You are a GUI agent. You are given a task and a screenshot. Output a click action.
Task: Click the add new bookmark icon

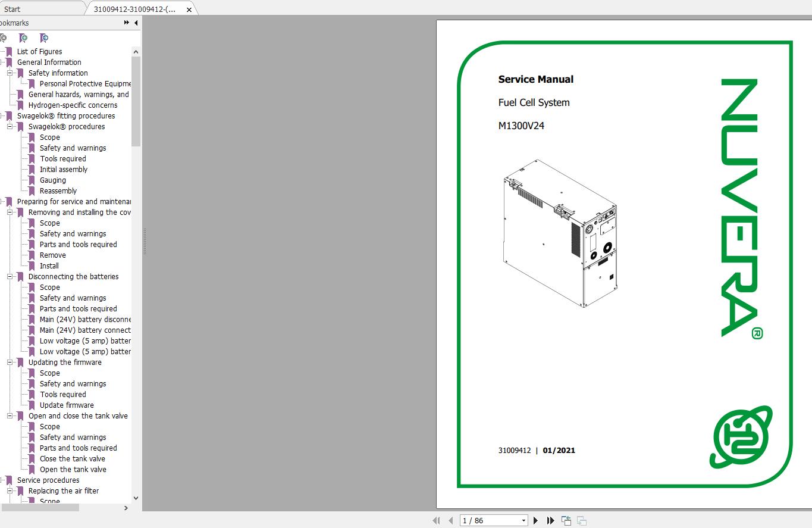[x=24, y=38]
